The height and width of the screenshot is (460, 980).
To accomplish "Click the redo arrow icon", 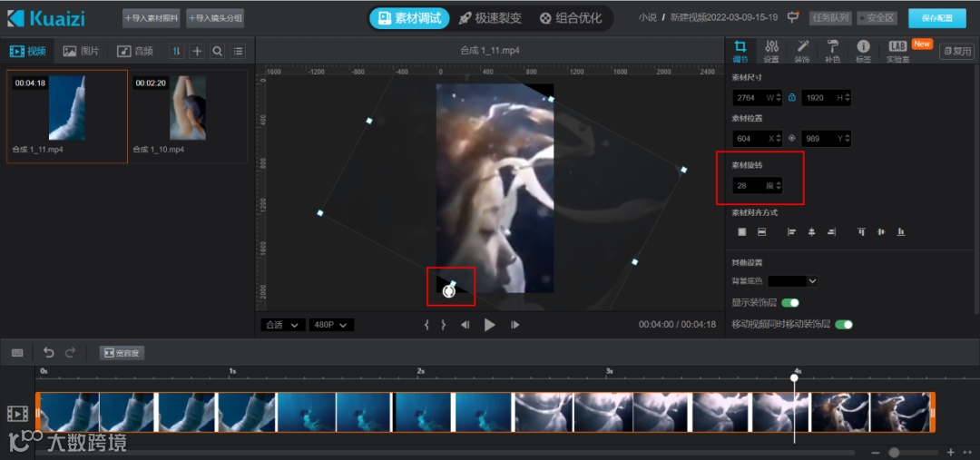I will [70, 353].
